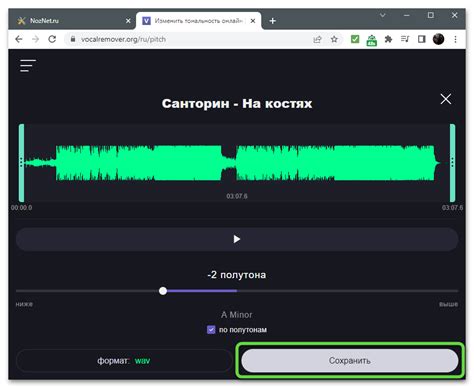Click the song title Санторин - На костях

coord(237,103)
